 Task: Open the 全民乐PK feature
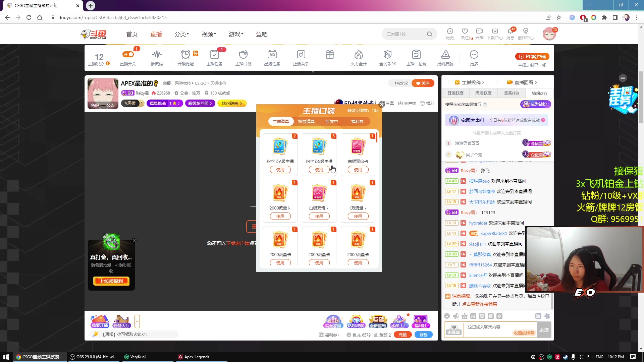pyautogui.click(x=387, y=57)
